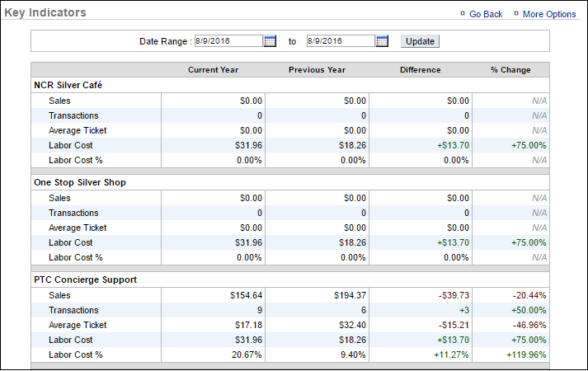Screen dimensions: 588x371
Task: Click $31.96 labor cost in PTC Concierge Support
Action: pyautogui.click(x=248, y=340)
